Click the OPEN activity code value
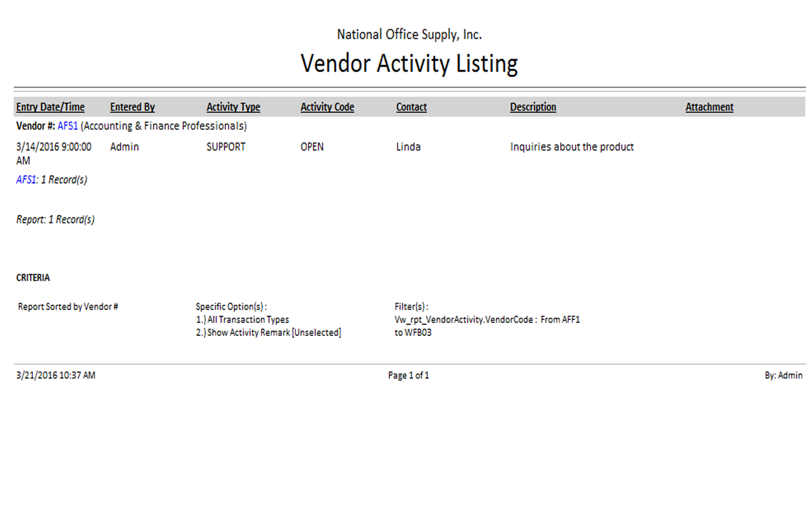 tap(312, 147)
